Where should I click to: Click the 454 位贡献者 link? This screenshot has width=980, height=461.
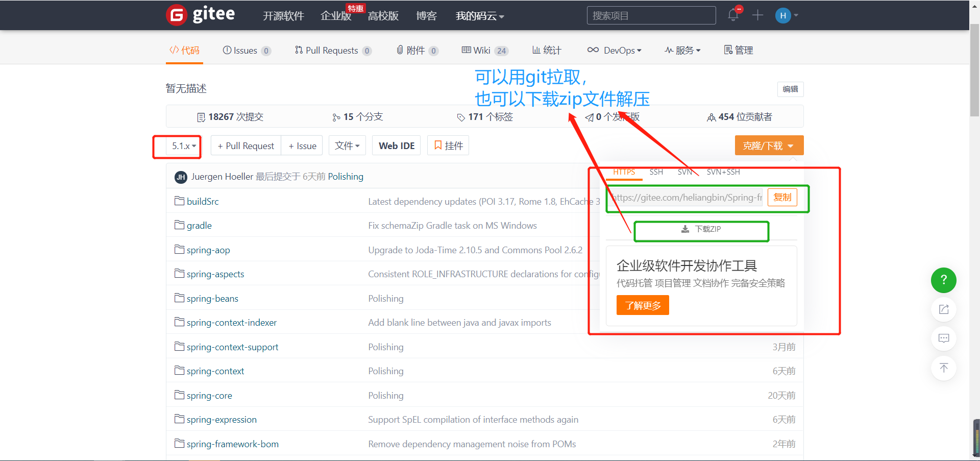click(740, 117)
